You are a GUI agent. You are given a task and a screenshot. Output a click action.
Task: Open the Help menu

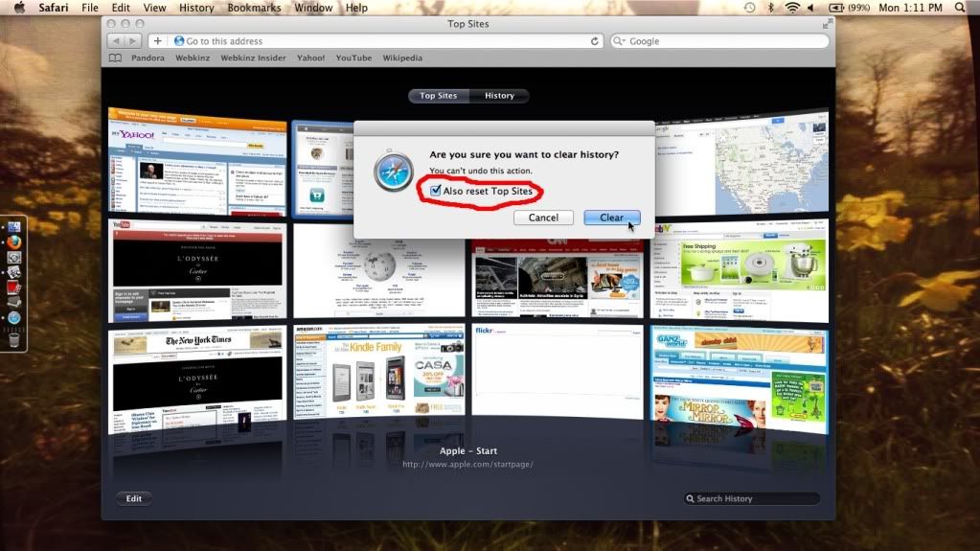tap(356, 8)
